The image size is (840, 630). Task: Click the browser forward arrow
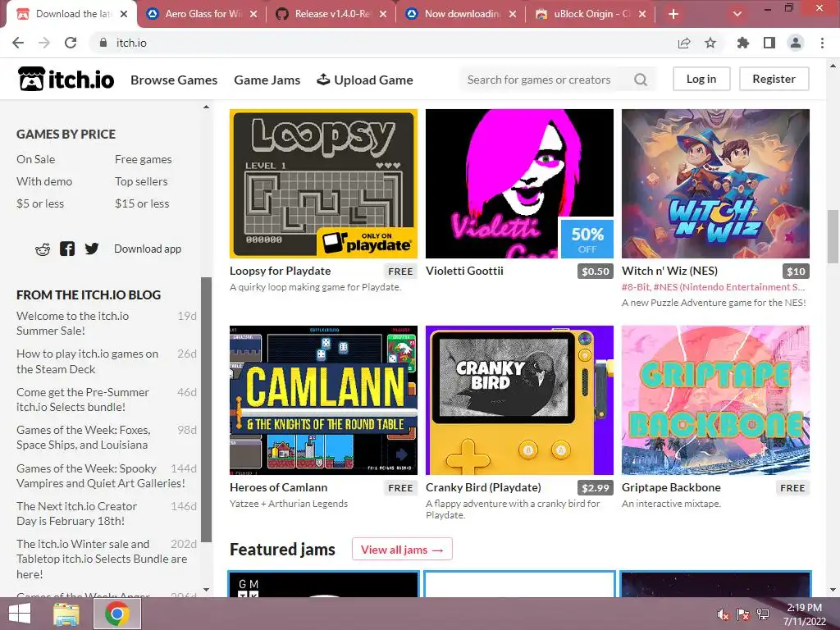click(x=44, y=43)
